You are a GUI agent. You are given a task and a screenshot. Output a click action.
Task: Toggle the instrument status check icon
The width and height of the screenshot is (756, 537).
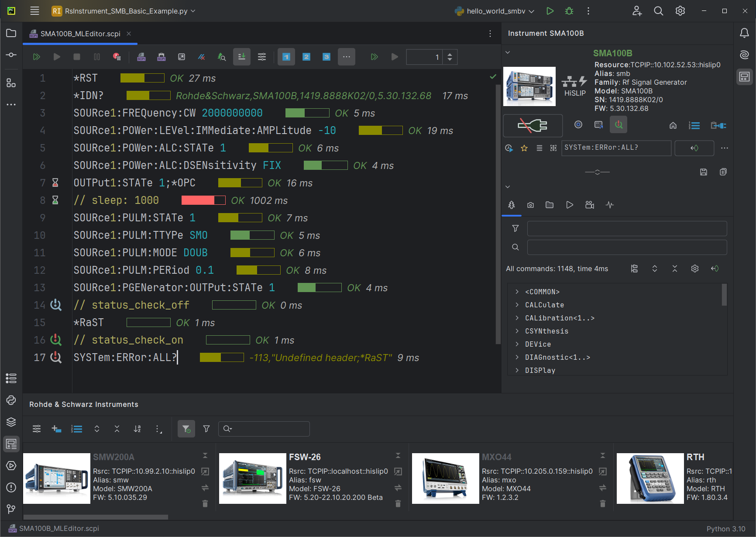(x=619, y=125)
